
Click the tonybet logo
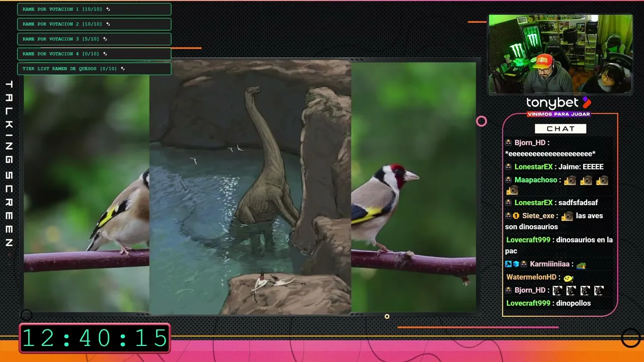click(x=558, y=103)
